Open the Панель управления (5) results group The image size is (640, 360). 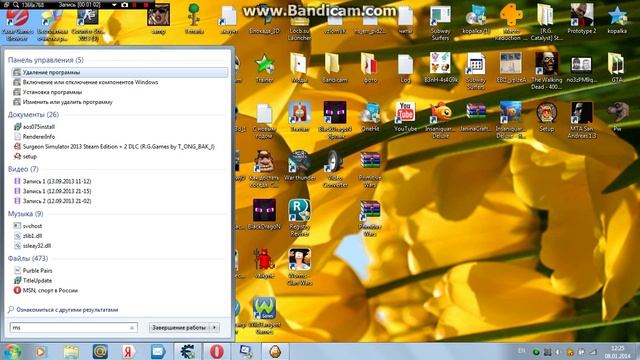(x=46, y=60)
